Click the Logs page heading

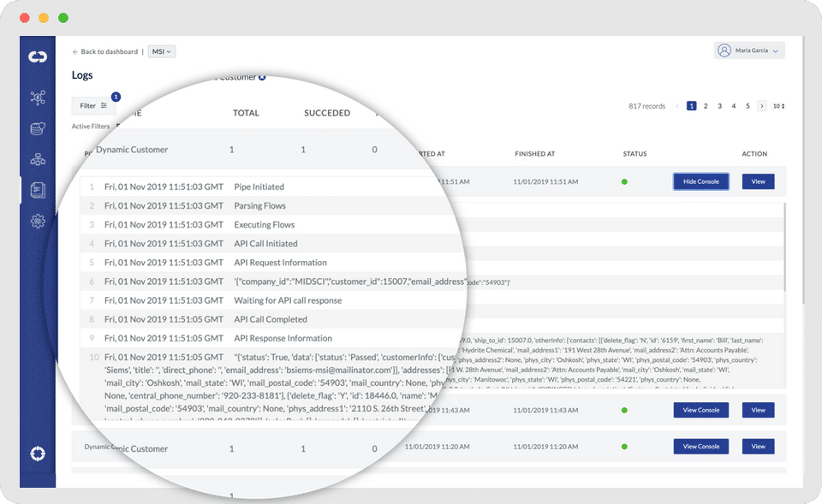82,75
